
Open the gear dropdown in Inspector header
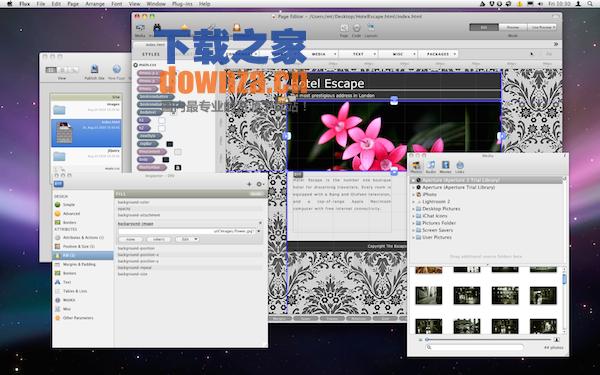[x=260, y=184]
